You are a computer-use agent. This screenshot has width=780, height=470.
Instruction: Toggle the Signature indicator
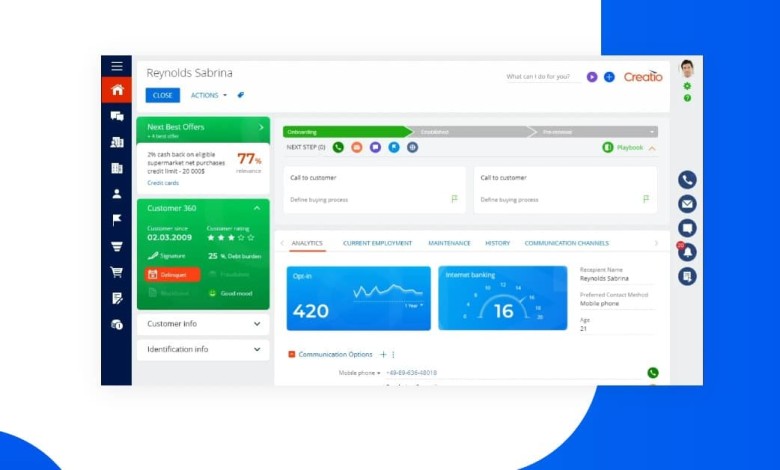click(x=167, y=256)
